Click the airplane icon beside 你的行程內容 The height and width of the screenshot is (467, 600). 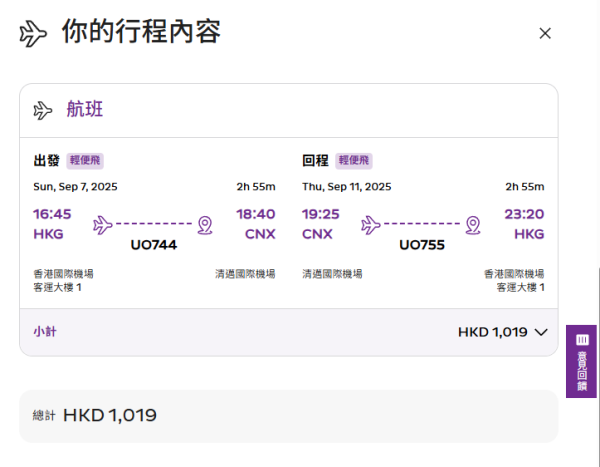coord(33,34)
